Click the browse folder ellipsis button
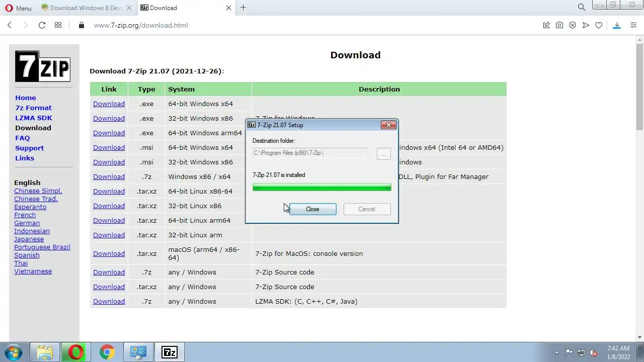This screenshot has height=362, width=644. click(x=383, y=154)
